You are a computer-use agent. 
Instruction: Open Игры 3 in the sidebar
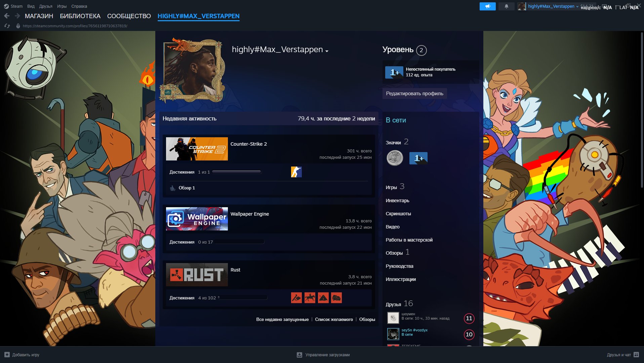pos(395,187)
